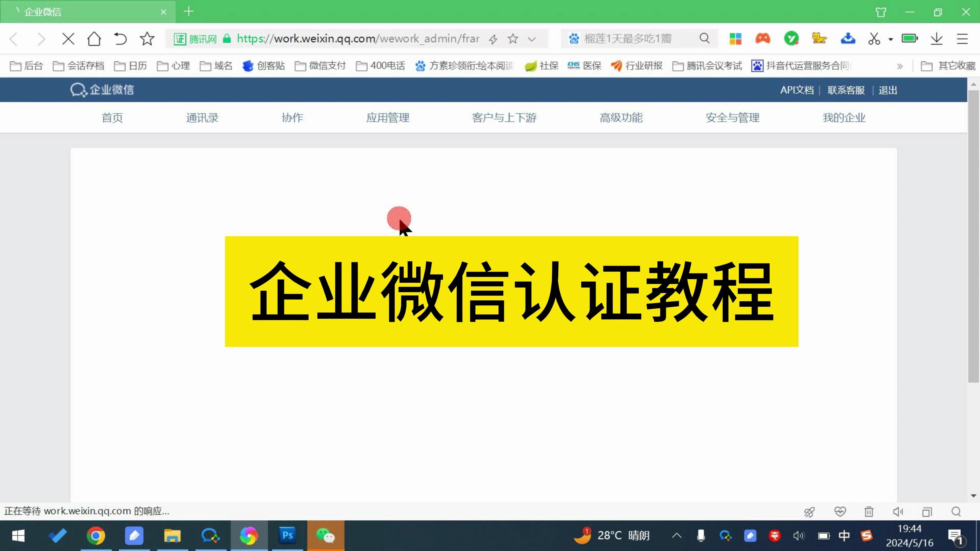
Task: Open the 后台 bookmark folder
Action: click(26, 66)
